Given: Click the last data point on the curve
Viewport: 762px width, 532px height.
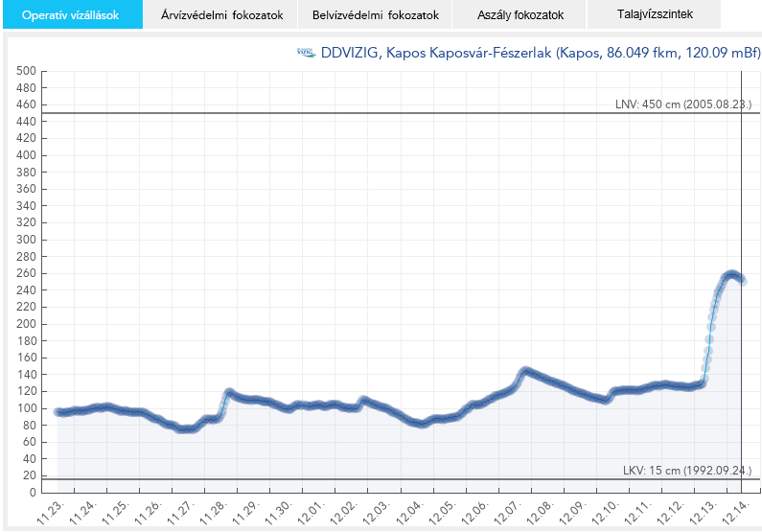Looking at the screenshot, I should pos(742,281).
